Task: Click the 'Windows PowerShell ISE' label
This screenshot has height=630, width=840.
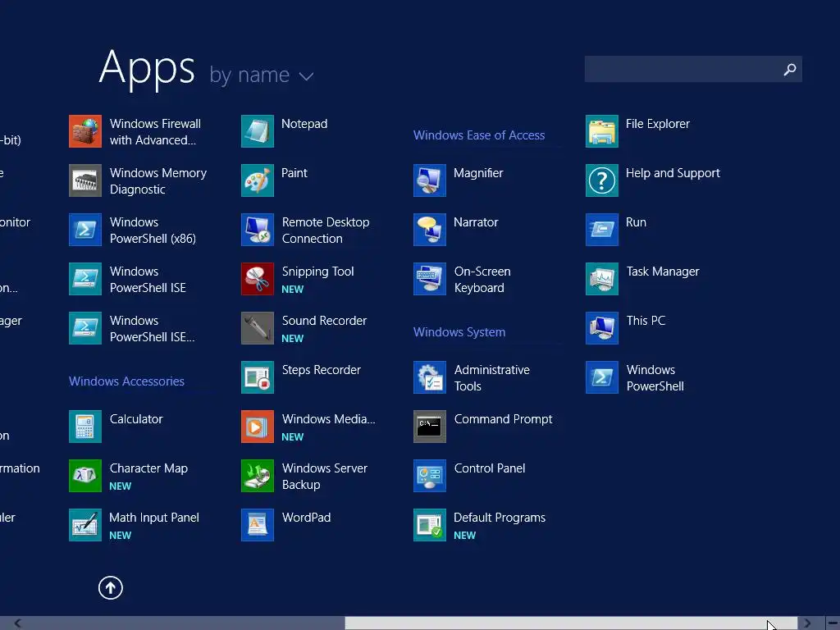Action: point(148,280)
